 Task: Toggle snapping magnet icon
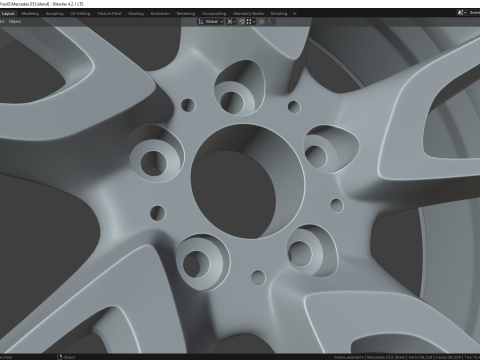(x=242, y=22)
